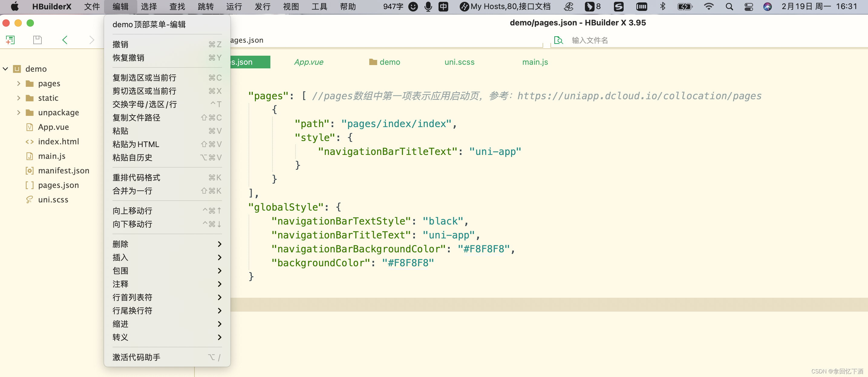Click the Chinese input method icon
Image resolution: width=868 pixels, height=377 pixels.
coord(443,6)
